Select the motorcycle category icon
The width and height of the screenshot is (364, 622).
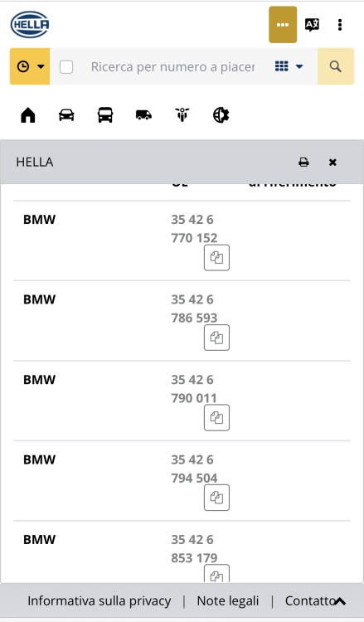point(182,115)
